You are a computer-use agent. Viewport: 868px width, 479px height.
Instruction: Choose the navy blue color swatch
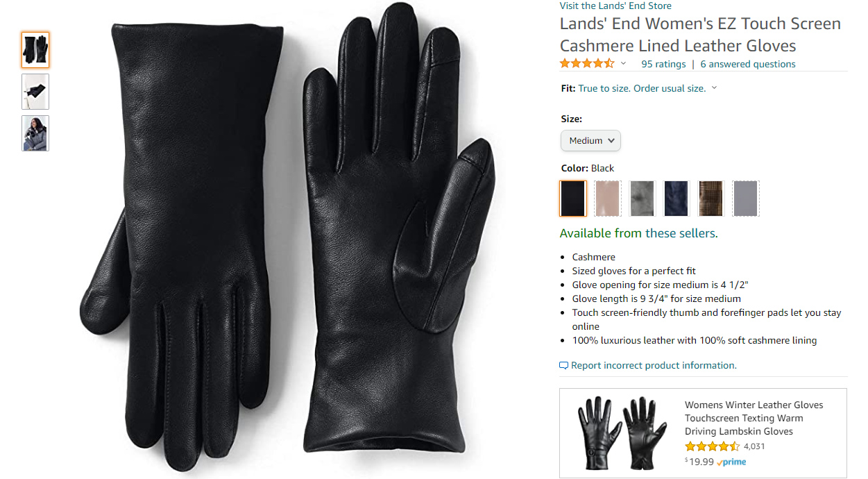pyautogui.click(x=676, y=199)
